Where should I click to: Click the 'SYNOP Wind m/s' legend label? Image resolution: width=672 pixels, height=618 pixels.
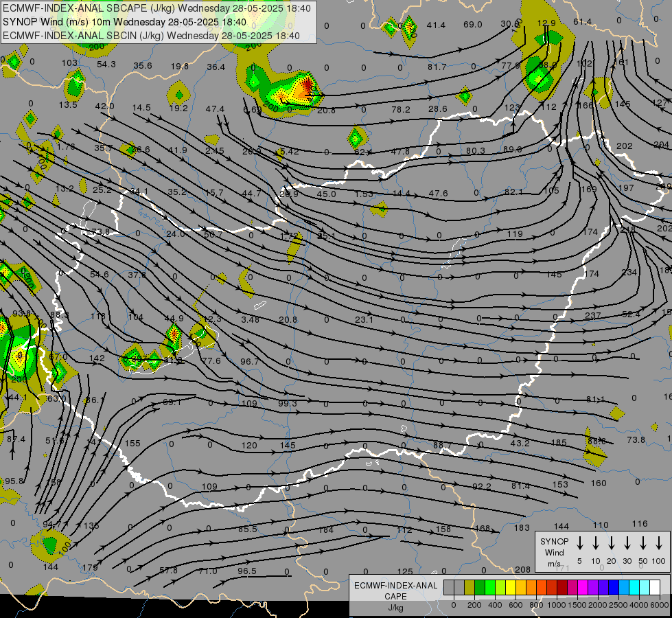pyautogui.click(x=554, y=552)
